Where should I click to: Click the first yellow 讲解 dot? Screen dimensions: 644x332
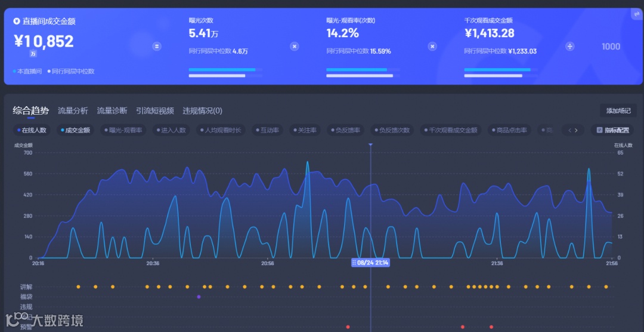[x=79, y=287]
